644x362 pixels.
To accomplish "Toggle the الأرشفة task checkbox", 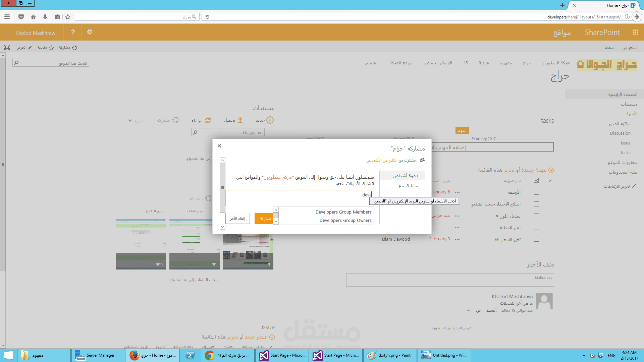I will point(536,192).
